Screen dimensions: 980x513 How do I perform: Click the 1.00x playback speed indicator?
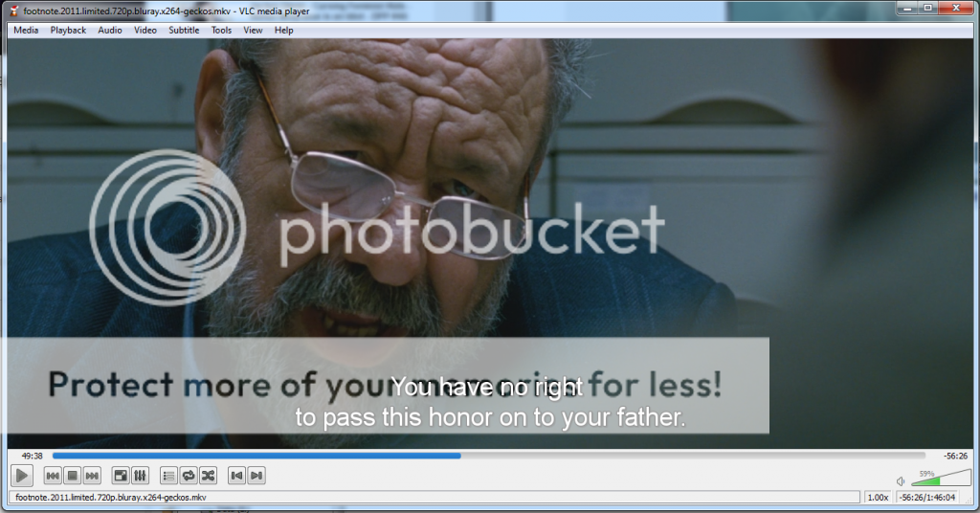878,498
